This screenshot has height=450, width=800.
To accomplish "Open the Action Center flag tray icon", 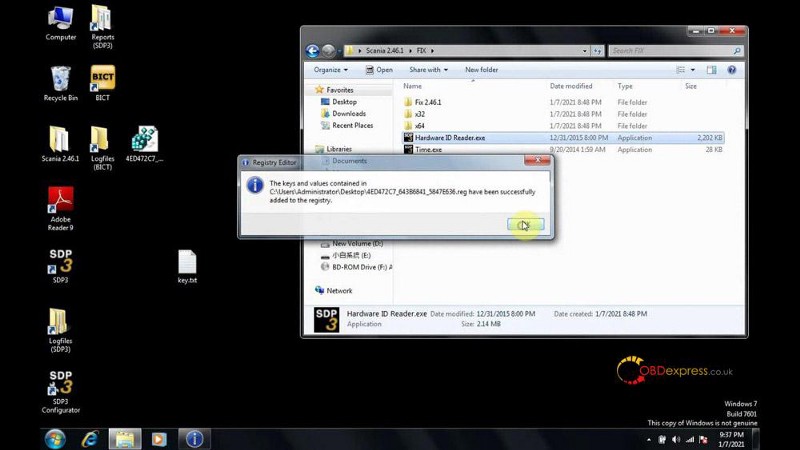I will (x=704, y=439).
